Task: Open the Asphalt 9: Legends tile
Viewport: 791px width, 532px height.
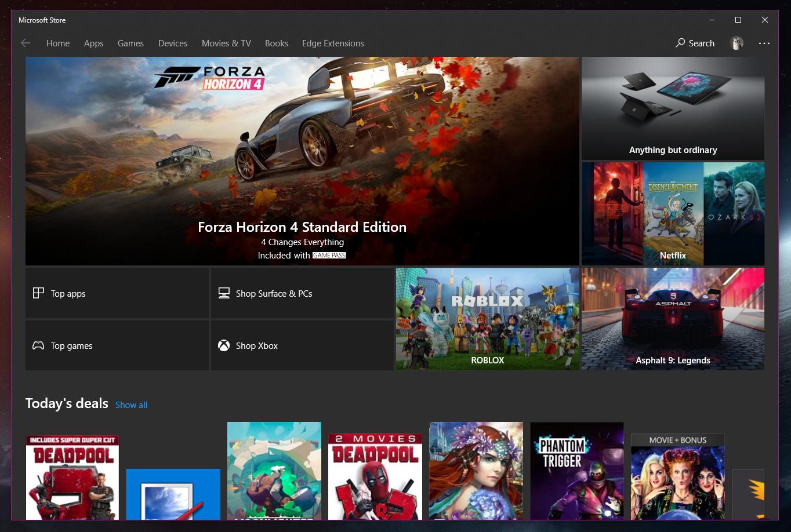Action: pyautogui.click(x=673, y=319)
